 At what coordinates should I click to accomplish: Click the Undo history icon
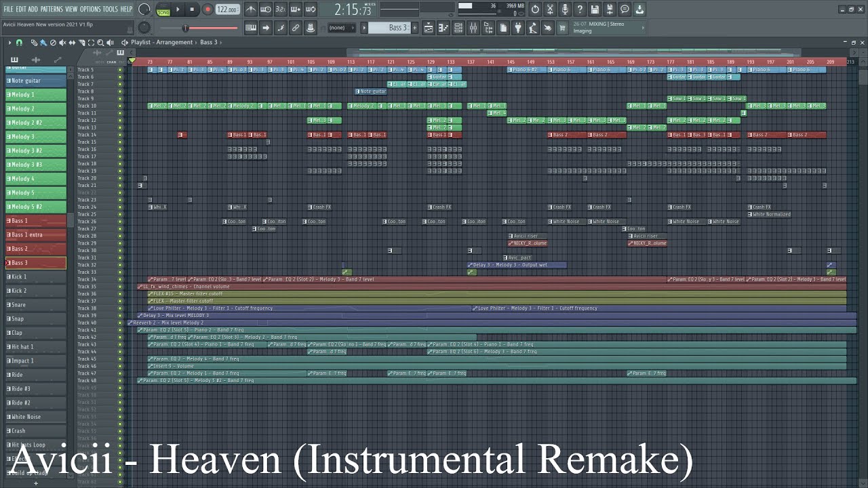click(x=535, y=9)
